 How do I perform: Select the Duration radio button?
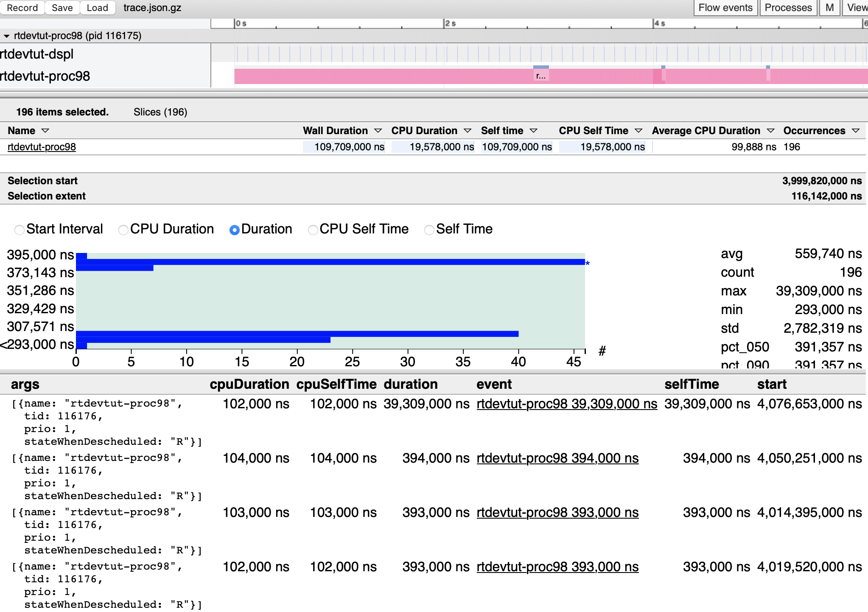pyautogui.click(x=234, y=230)
